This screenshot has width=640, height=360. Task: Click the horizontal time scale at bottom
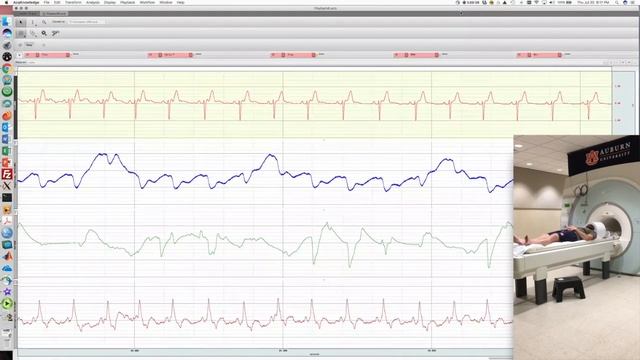[265, 352]
